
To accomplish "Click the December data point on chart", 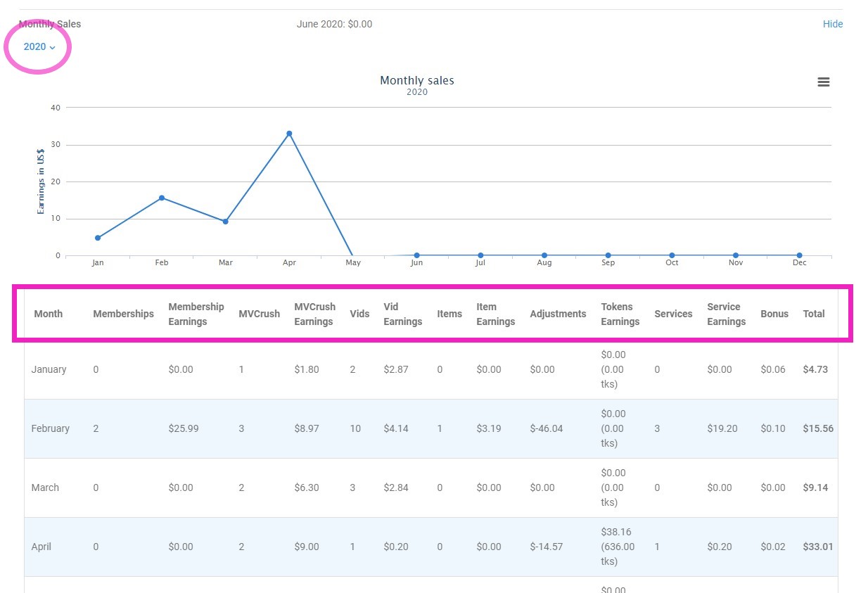I will tap(799, 255).
